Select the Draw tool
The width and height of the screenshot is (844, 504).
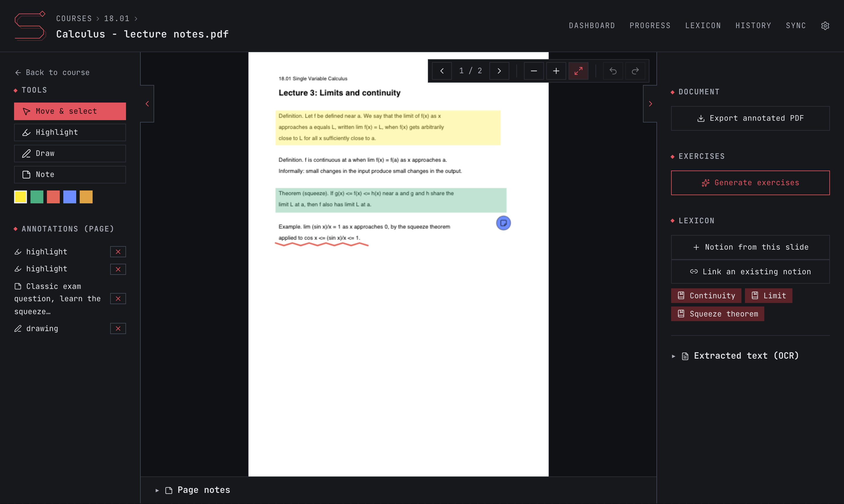coord(70,153)
